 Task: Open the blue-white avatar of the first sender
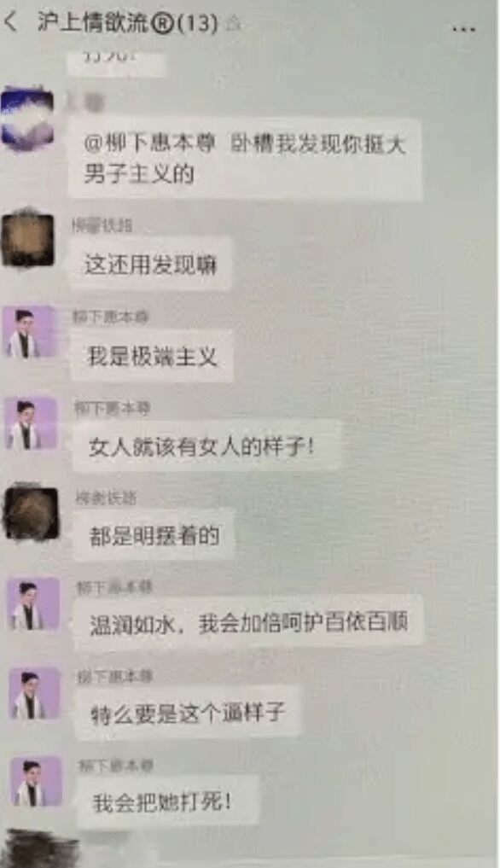click(27, 119)
